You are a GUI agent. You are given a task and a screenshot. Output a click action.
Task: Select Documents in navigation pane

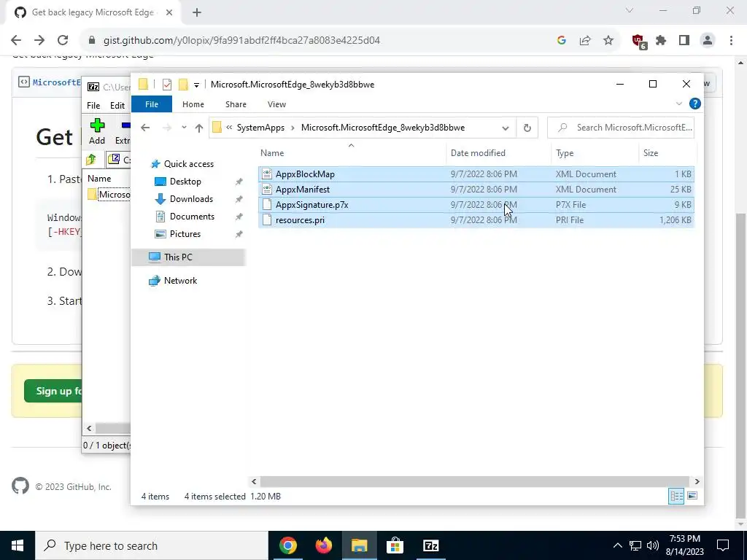tap(192, 217)
